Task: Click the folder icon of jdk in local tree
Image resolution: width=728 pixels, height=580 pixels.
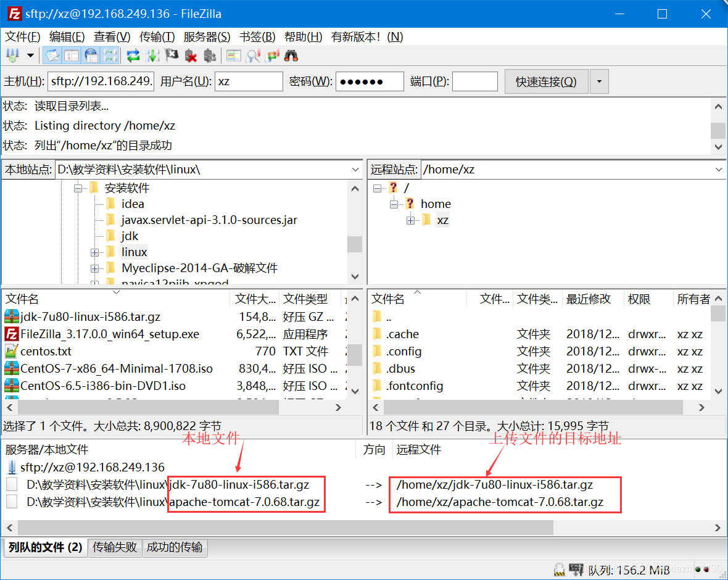Action: (110, 236)
